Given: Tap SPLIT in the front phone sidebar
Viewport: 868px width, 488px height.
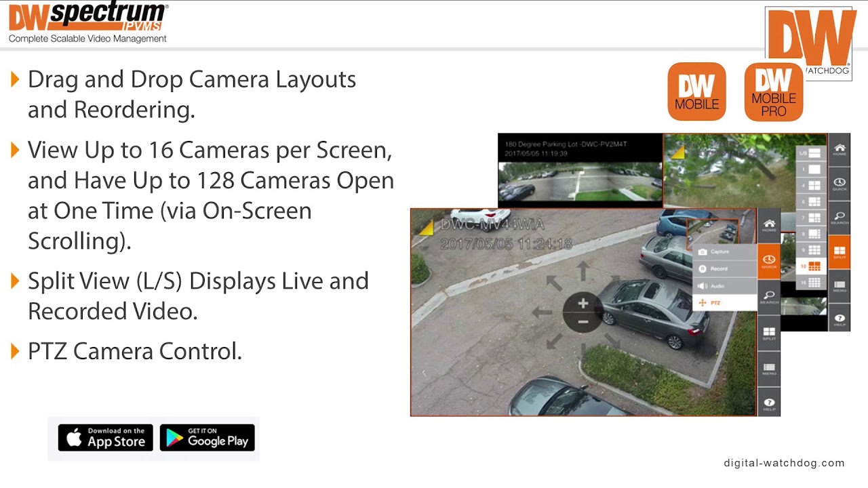Looking at the screenshot, I should [769, 333].
